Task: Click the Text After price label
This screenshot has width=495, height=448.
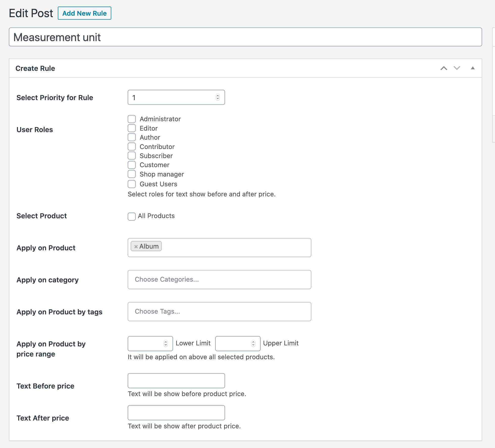Action: [43, 418]
